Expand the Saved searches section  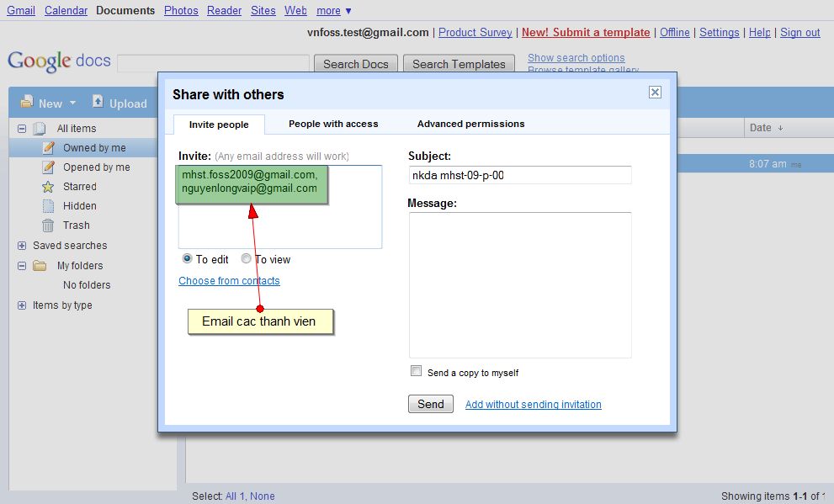22,246
